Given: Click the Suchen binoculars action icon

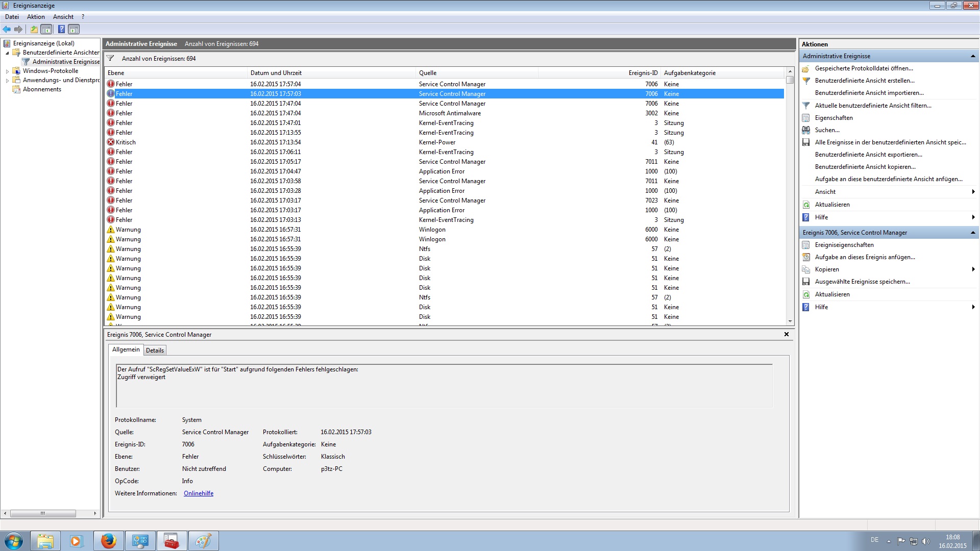Looking at the screenshot, I should tap(806, 130).
